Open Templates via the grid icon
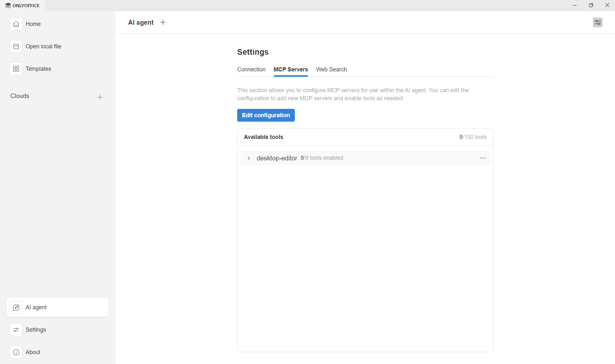Viewport: 615px width, 364px height. pyautogui.click(x=16, y=69)
